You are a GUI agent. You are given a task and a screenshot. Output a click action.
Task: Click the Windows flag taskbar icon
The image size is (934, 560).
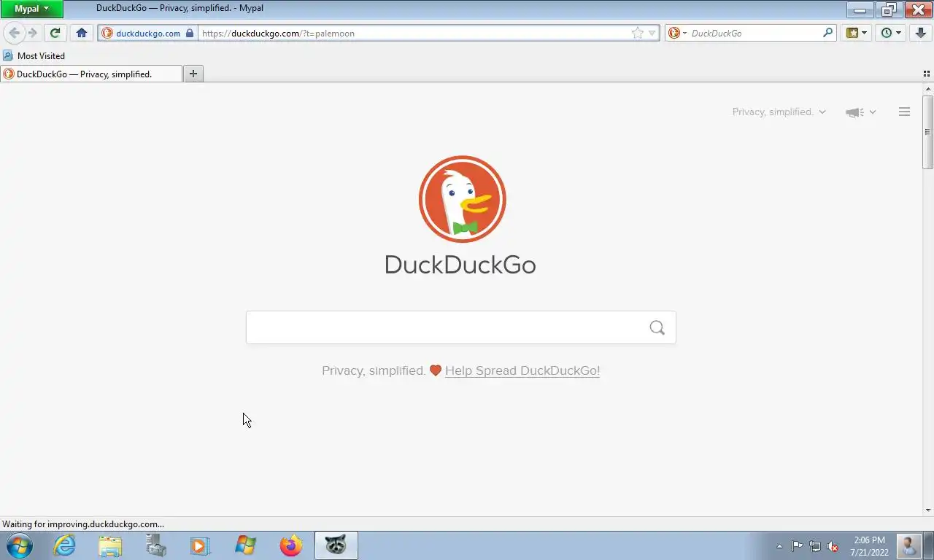coord(245,545)
